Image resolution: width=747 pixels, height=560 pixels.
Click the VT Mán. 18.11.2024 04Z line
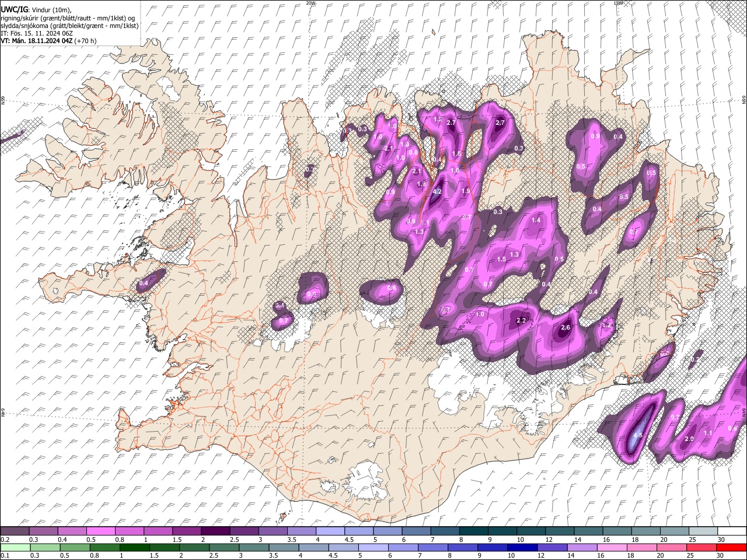pyautogui.click(x=48, y=41)
